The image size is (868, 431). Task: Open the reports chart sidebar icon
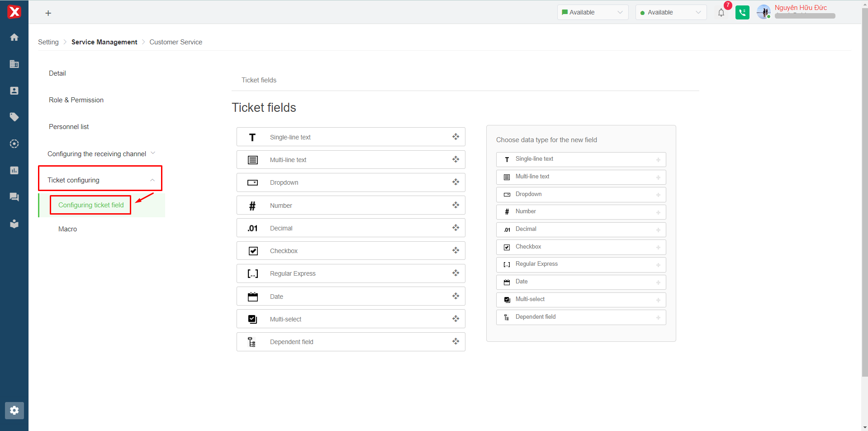tap(14, 170)
